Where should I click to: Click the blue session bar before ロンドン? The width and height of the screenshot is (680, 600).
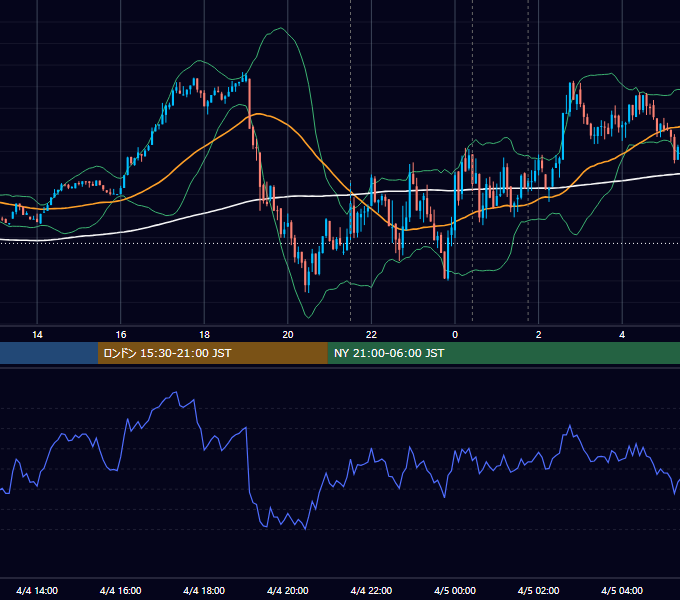(x=49, y=353)
